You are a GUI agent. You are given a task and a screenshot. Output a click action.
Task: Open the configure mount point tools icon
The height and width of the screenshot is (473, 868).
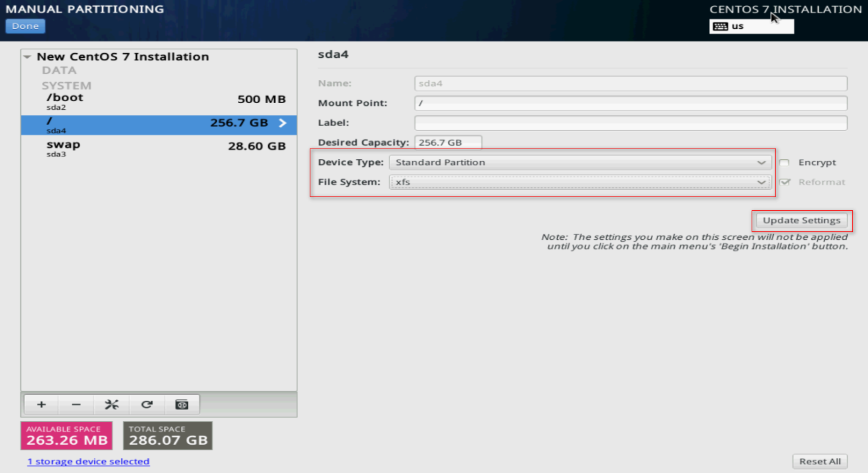[112, 405]
